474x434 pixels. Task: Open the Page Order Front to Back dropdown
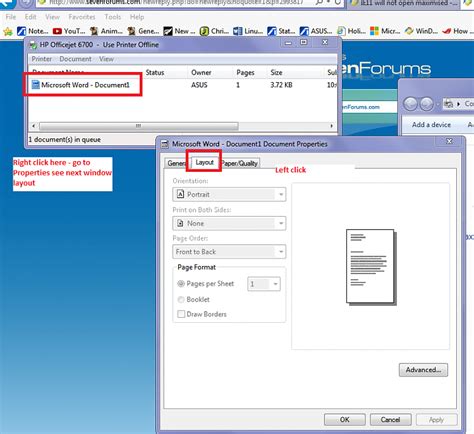(x=229, y=252)
